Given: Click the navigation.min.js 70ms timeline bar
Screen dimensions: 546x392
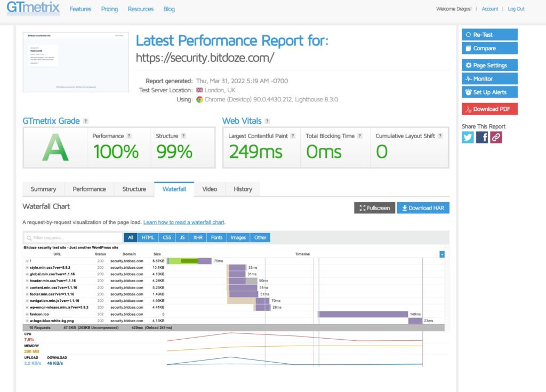Looking at the screenshot, I should (x=248, y=301).
